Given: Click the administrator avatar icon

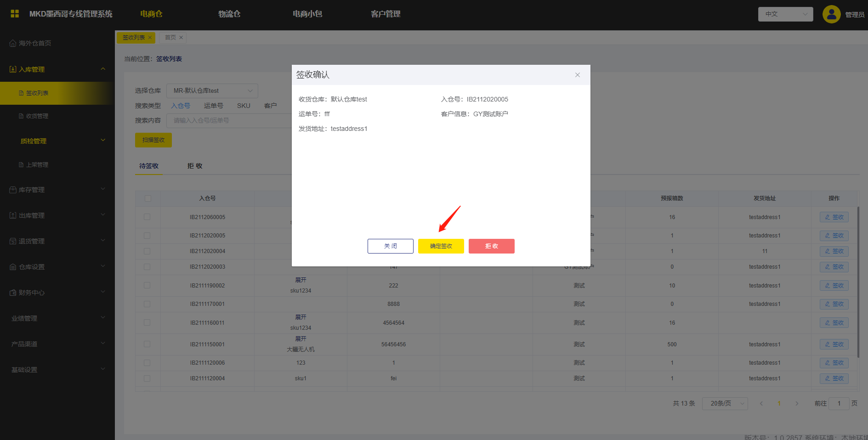Looking at the screenshot, I should 831,14.
